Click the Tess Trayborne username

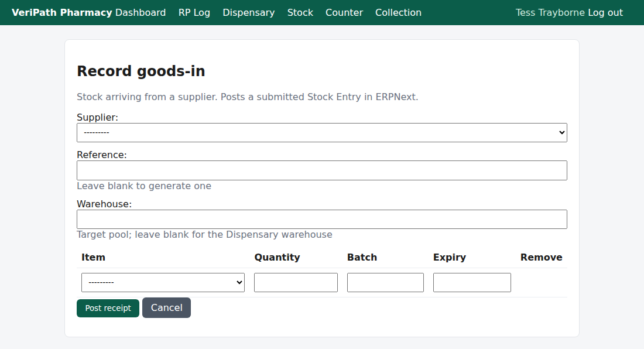(550, 13)
